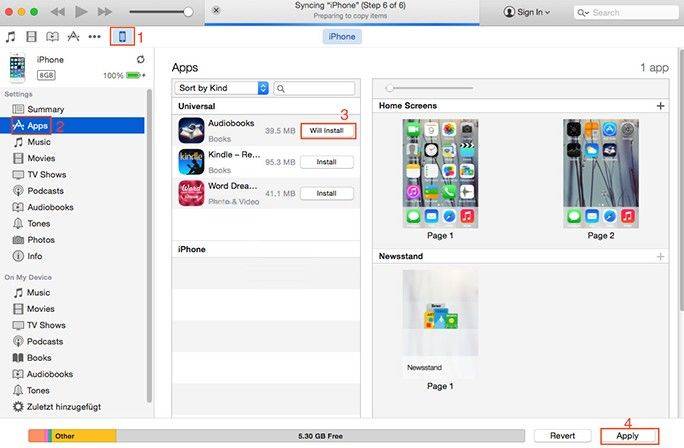Click the Other storage segment
Screen dimensions: 684x448
tap(84, 436)
